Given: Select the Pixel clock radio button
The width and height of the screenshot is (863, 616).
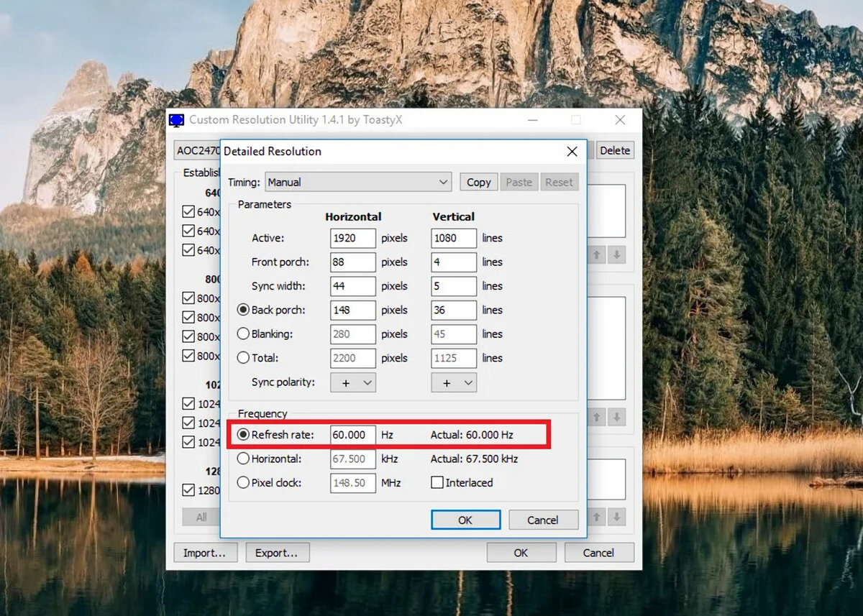Looking at the screenshot, I should click(x=243, y=482).
